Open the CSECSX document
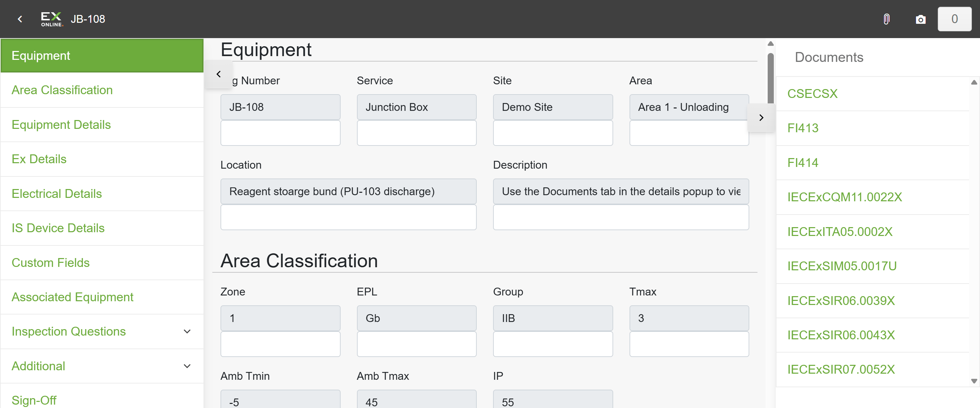 (872, 94)
